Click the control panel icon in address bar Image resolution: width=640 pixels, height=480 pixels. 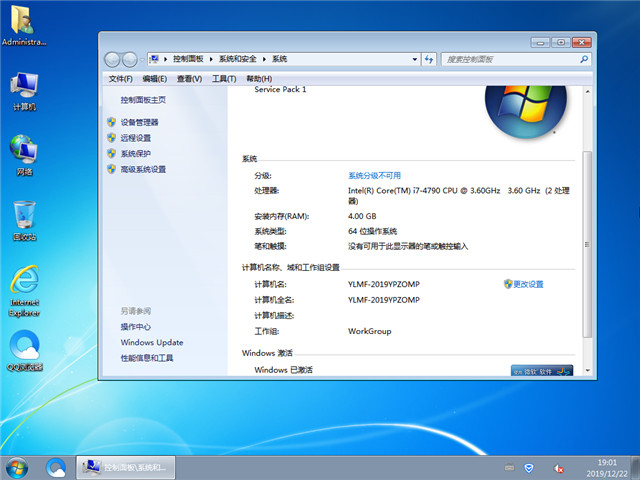click(154, 59)
